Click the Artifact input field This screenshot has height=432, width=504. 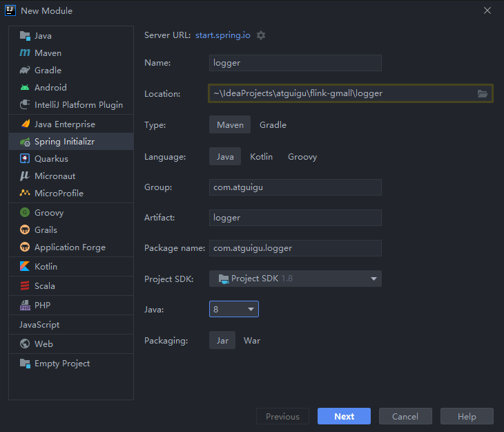(x=295, y=218)
